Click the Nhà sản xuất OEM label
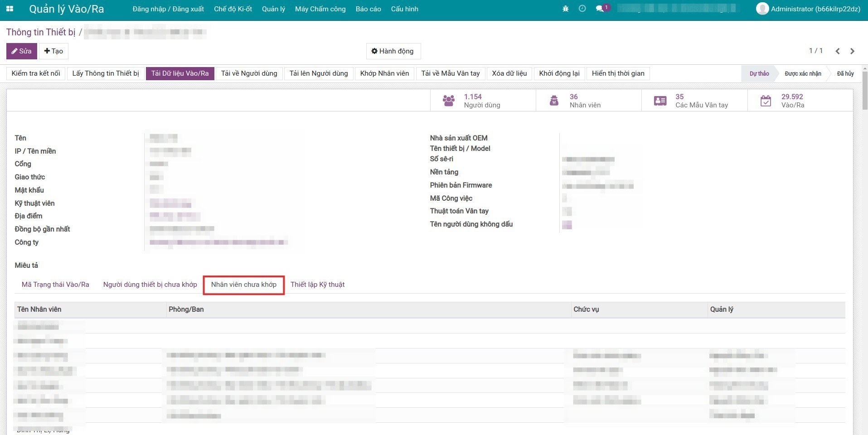The width and height of the screenshot is (868, 435). pos(459,138)
